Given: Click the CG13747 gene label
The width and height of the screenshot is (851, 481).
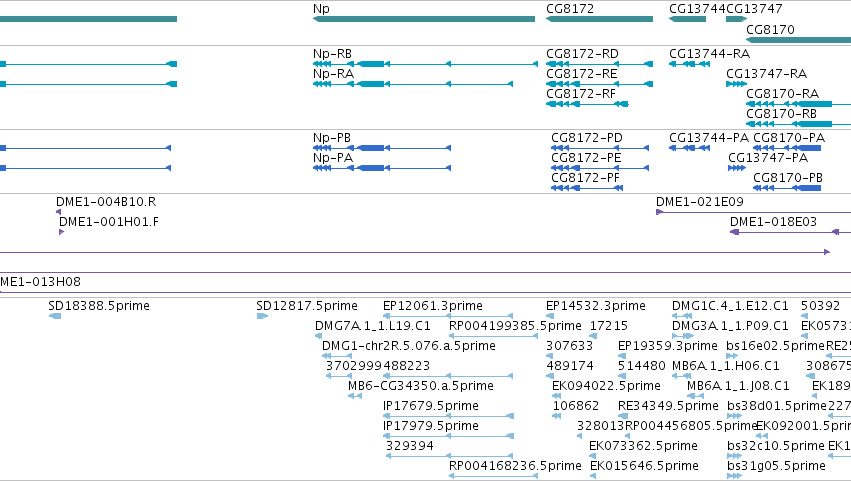Looking at the screenshot, I should tap(754, 9).
